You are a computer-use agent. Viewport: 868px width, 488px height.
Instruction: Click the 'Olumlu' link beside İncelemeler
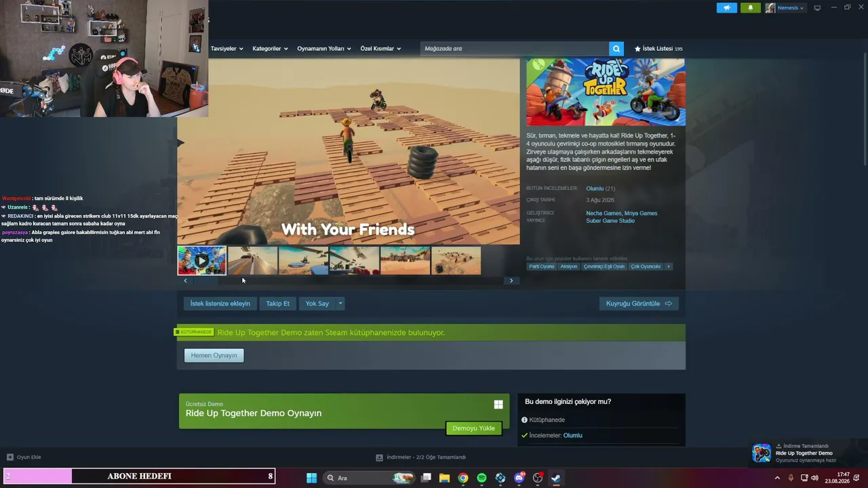(572, 435)
